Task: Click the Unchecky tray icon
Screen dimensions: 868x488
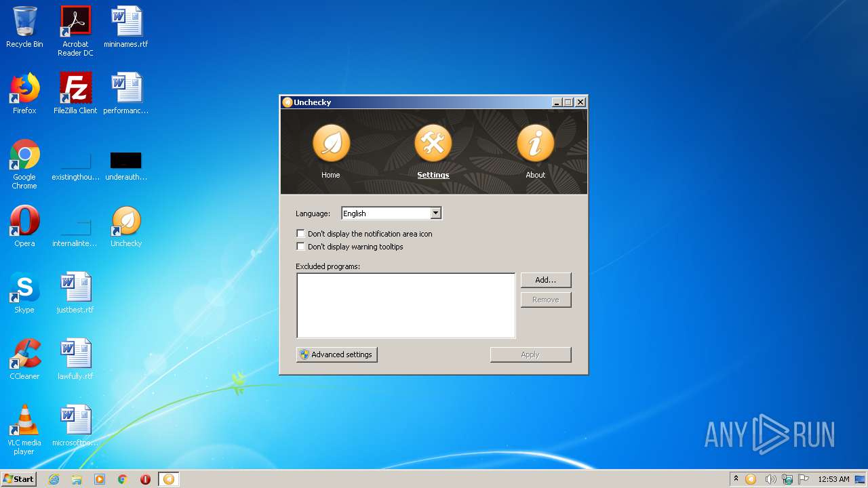Action: tap(751, 479)
